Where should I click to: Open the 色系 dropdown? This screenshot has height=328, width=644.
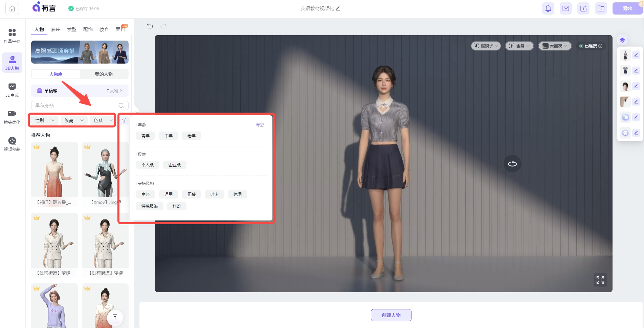(103, 120)
